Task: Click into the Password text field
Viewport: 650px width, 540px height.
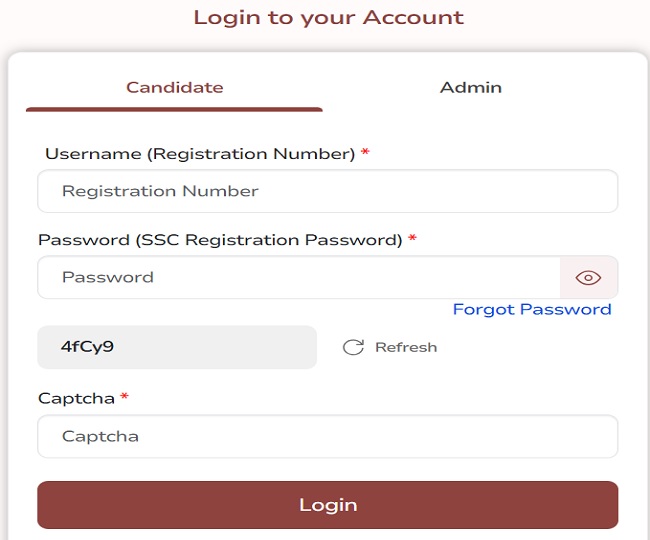Action: (298, 277)
